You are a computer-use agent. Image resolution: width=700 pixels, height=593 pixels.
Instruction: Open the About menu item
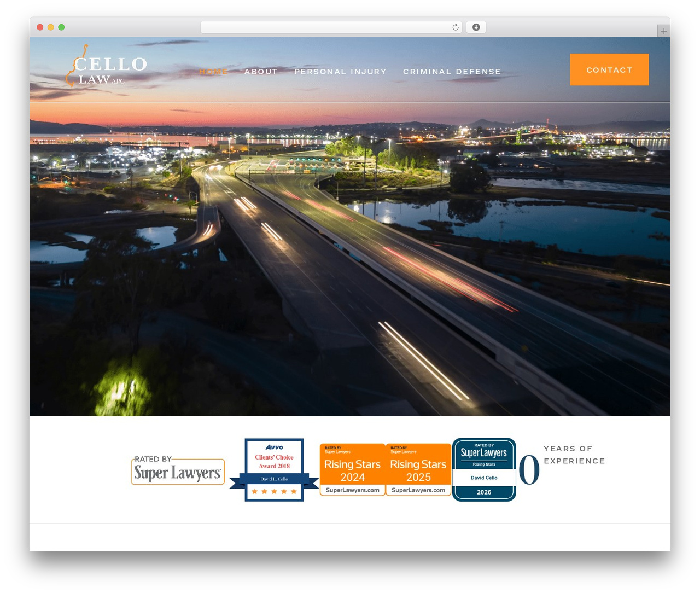click(x=261, y=72)
